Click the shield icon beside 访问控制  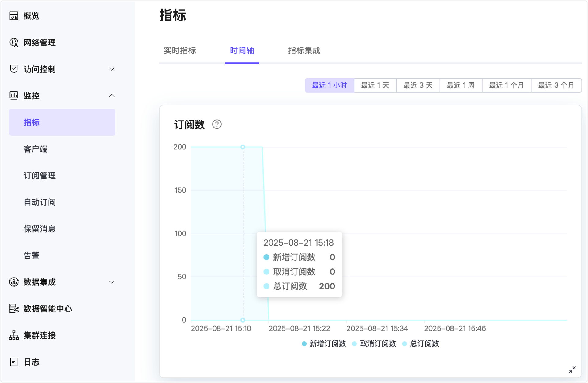14,69
